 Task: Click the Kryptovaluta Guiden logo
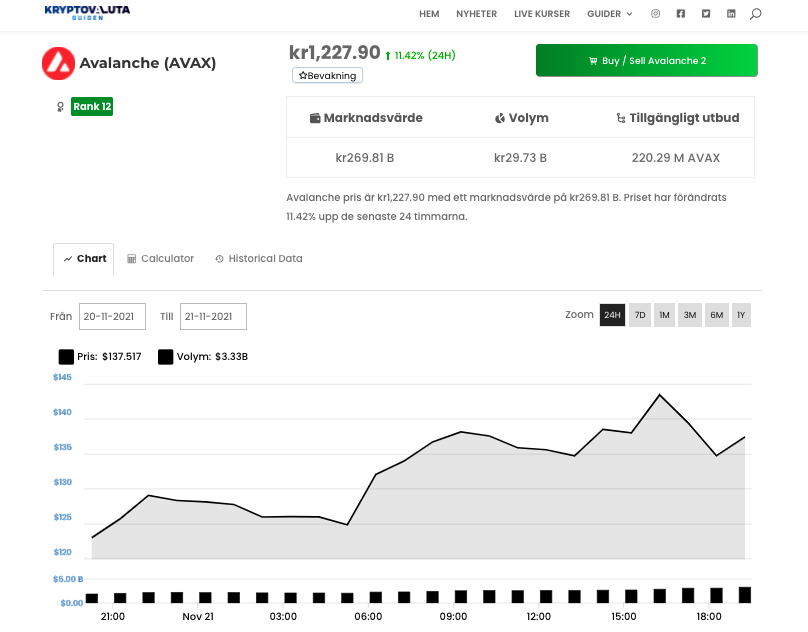[87, 13]
